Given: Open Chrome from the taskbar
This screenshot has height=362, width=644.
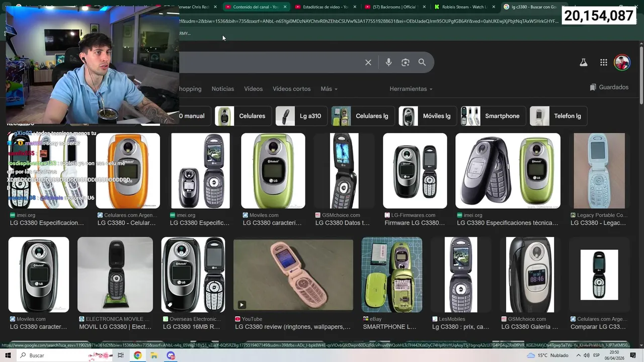Looking at the screenshot, I should pos(137,355).
